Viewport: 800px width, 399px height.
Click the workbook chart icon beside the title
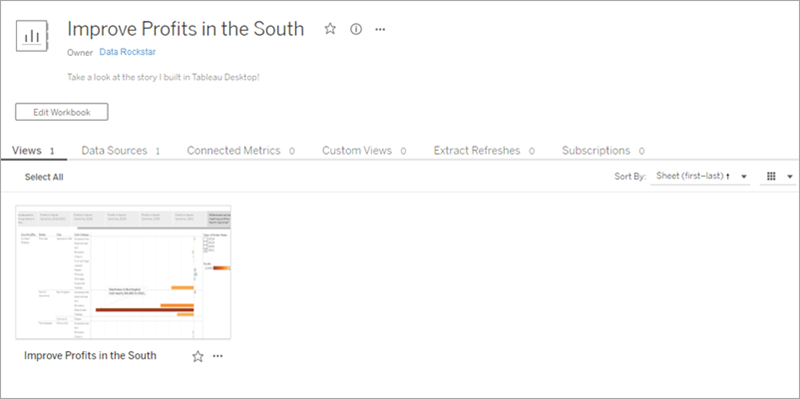32,36
